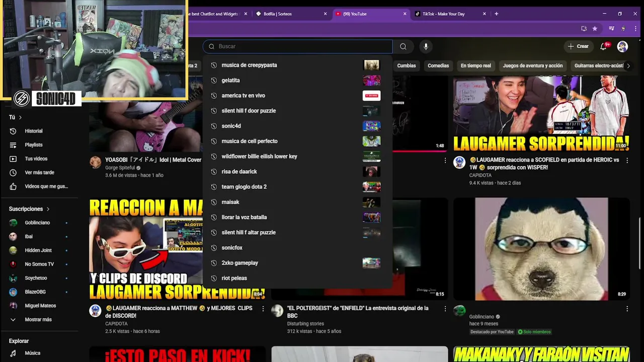Select suggestion 'silent hill f door puzzle'
Viewport: 644px width, 362px height.
(x=297, y=111)
